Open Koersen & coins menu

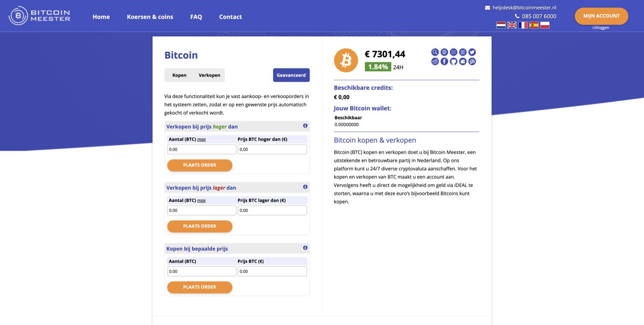click(150, 17)
